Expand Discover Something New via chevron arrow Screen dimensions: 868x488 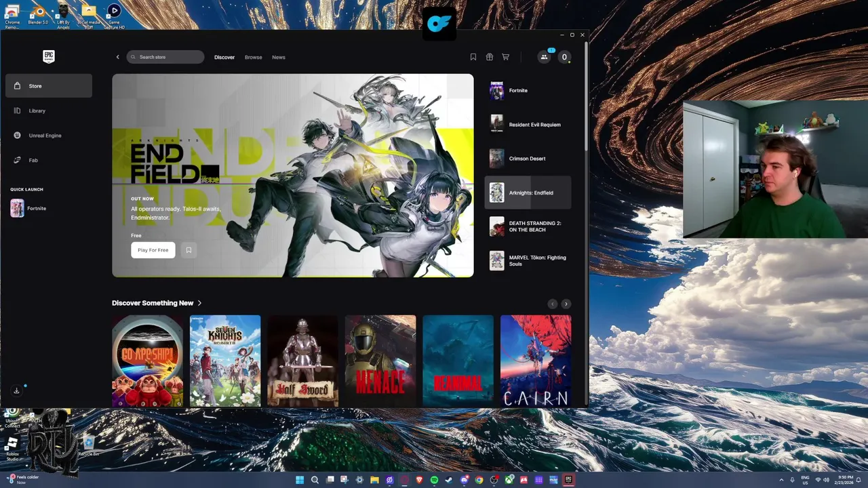pos(199,303)
